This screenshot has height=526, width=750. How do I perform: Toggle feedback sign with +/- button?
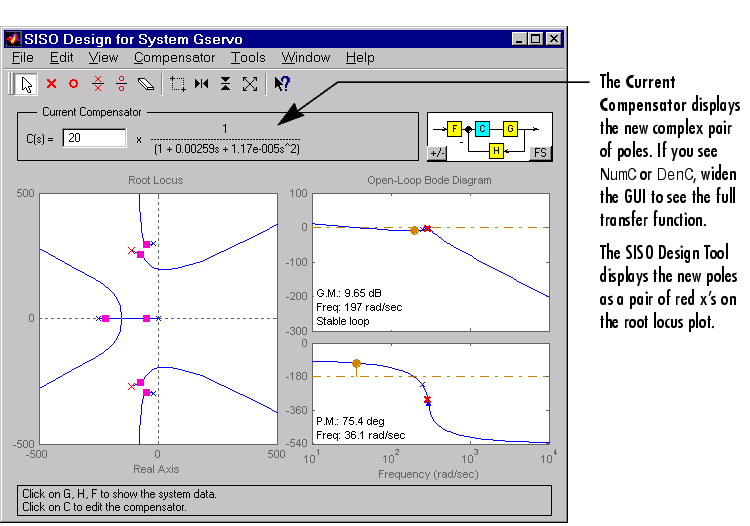coord(437,153)
